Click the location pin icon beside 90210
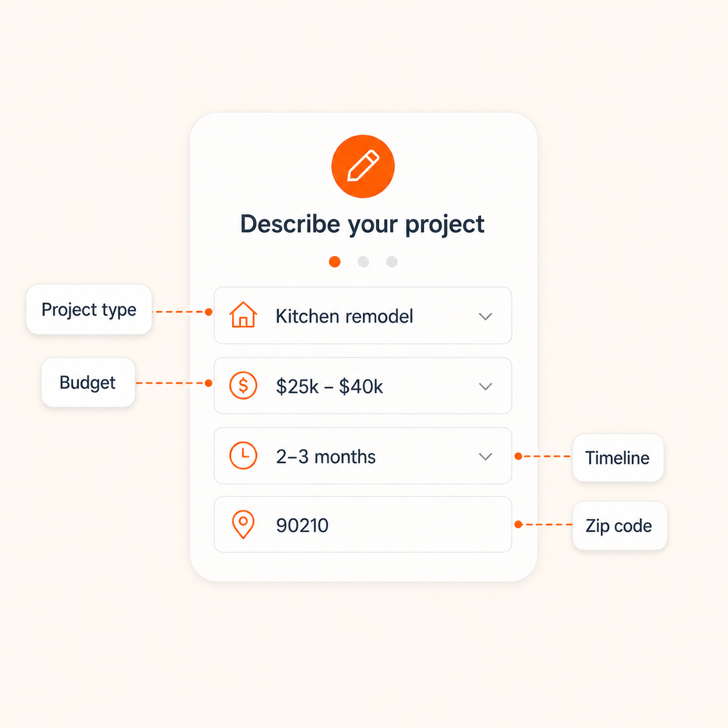The width and height of the screenshot is (728, 728). point(243,525)
